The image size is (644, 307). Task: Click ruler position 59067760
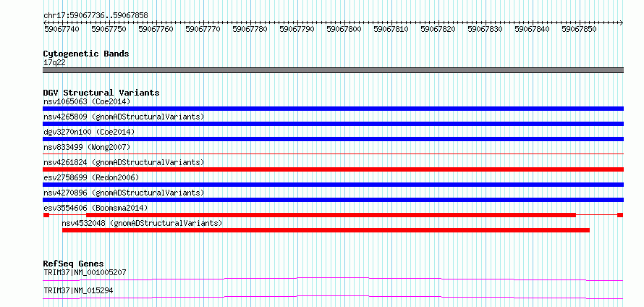pos(156,29)
